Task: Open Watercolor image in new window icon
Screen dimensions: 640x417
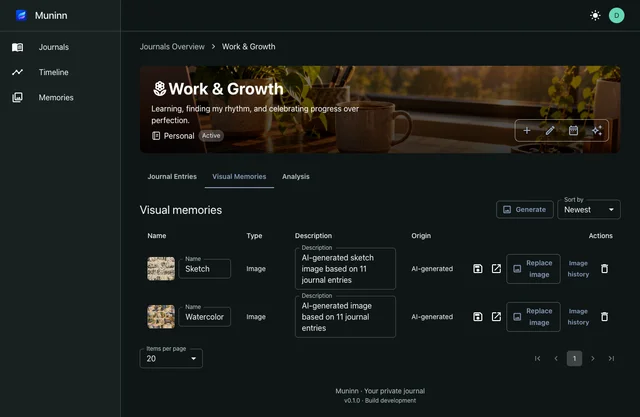Action: click(x=496, y=317)
